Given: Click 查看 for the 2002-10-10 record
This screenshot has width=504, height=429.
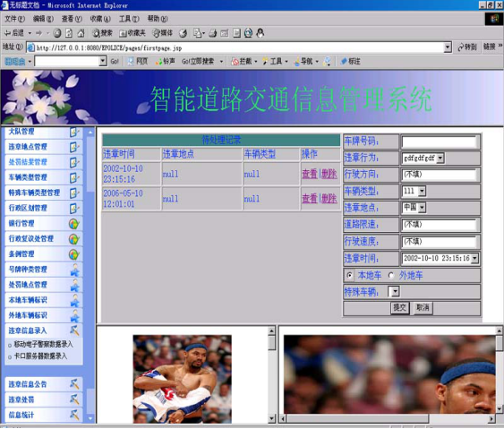Looking at the screenshot, I should 310,174.
